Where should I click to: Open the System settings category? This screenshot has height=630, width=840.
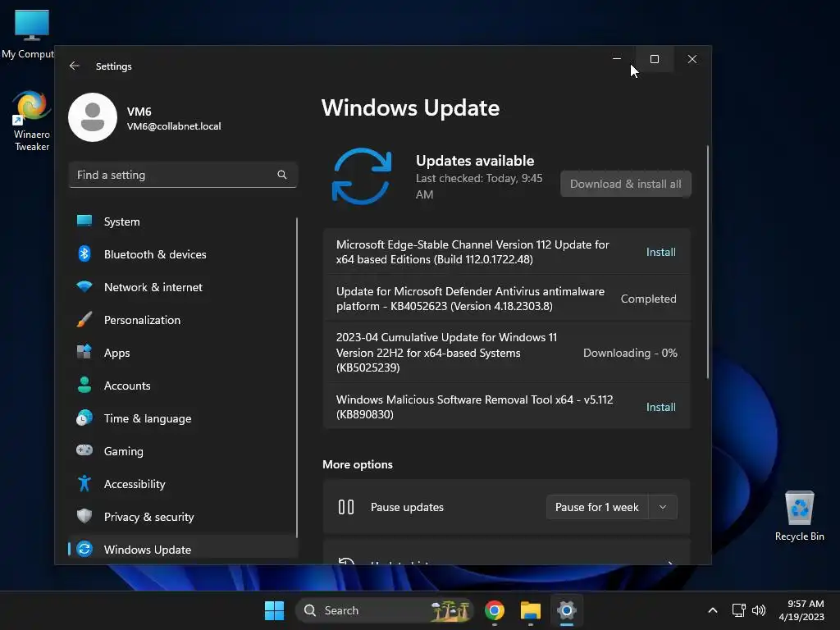click(182, 221)
